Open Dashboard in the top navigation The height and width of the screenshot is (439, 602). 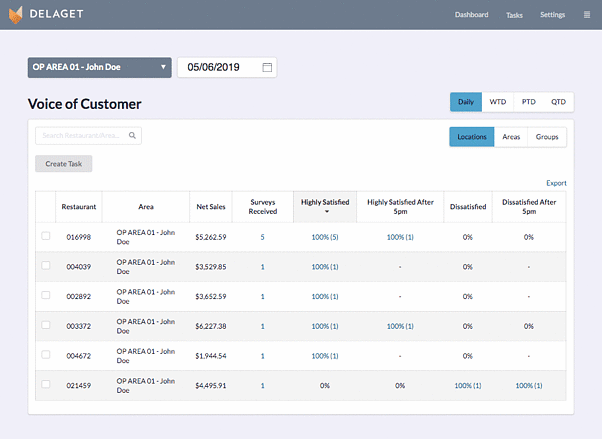point(471,15)
